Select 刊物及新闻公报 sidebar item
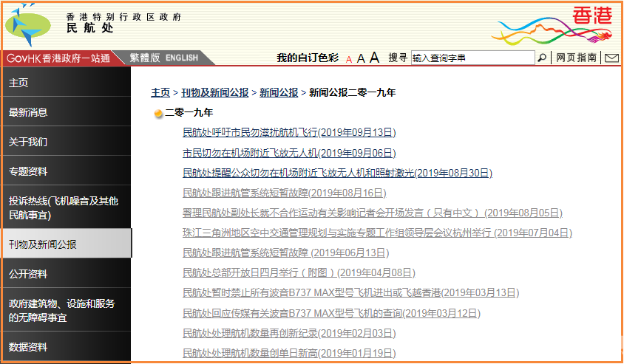This screenshot has width=624, height=364. tap(66, 244)
